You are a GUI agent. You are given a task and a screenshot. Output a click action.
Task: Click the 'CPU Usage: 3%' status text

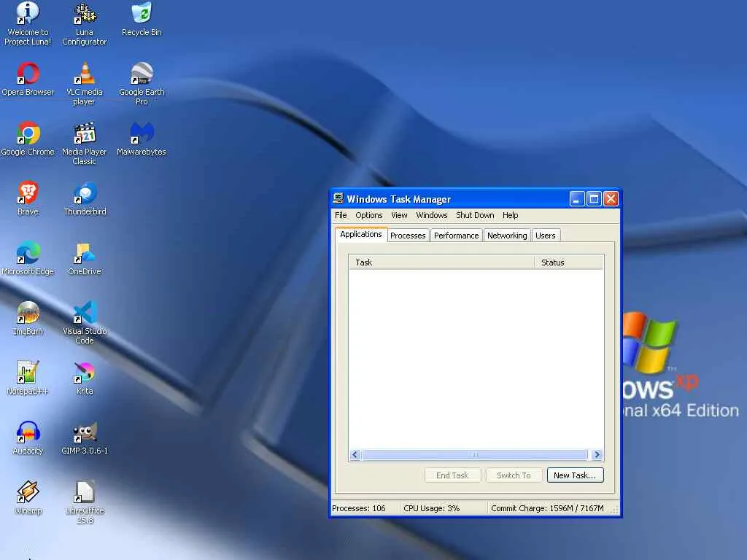(432, 508)
